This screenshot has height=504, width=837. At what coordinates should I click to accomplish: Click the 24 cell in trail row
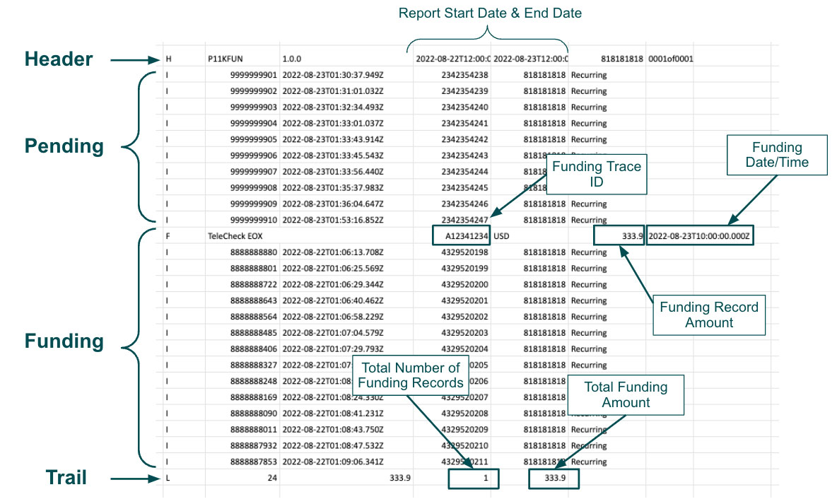(272, 478)
